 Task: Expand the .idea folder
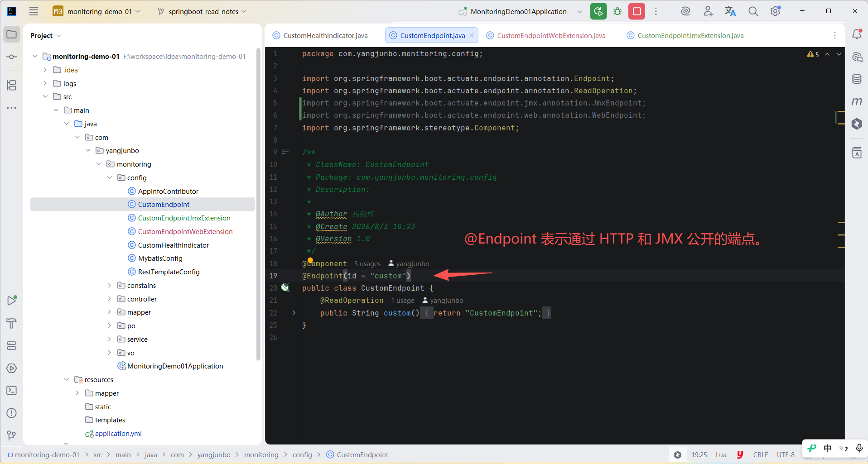45,70
